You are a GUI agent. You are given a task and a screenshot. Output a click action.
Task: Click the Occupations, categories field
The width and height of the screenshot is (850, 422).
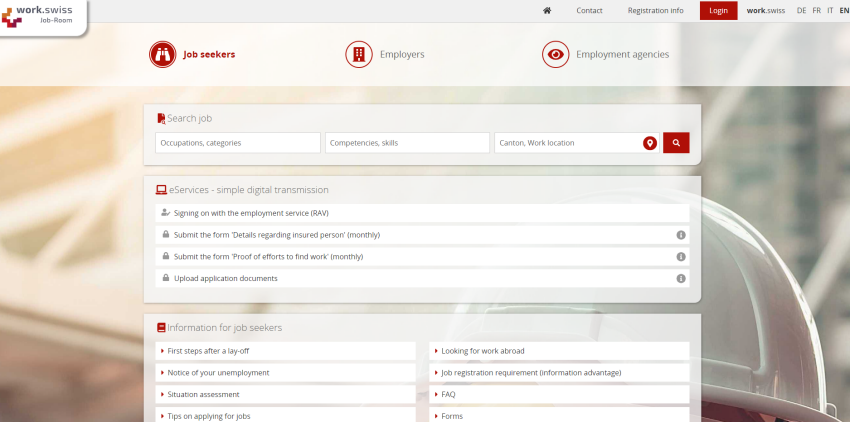tap(238, 143)
